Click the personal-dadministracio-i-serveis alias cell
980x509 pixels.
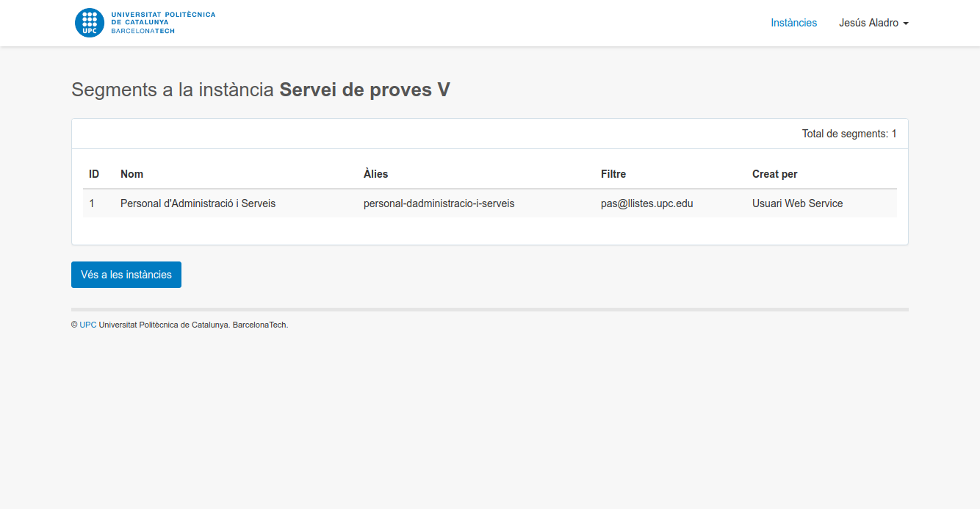coord(439,203)
